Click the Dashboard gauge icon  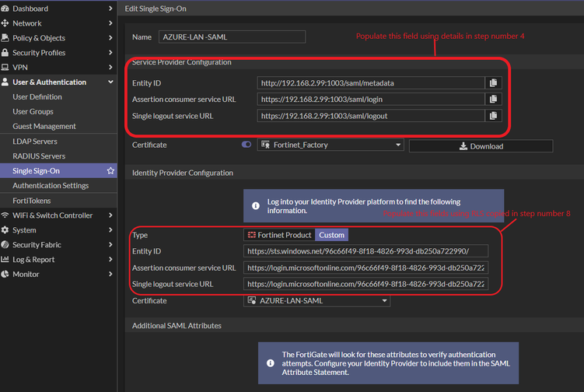(x=5, y=9)
